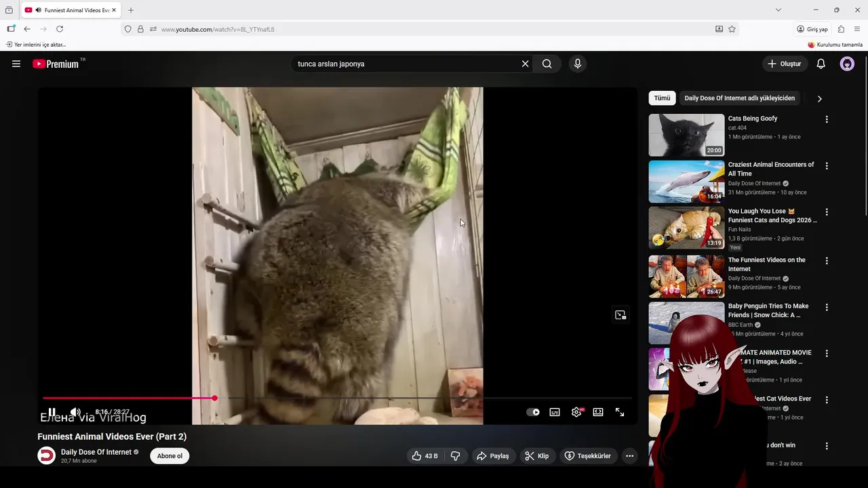Image resolution: width=868 pixels, height=488 pixels.
Task: Open options menu for Baby Penguin video
Action: pos(827,306)
